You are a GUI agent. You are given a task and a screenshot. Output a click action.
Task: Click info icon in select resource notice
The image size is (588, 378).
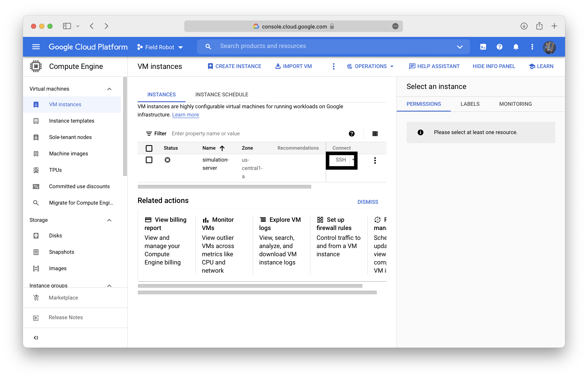click(420, 132)
